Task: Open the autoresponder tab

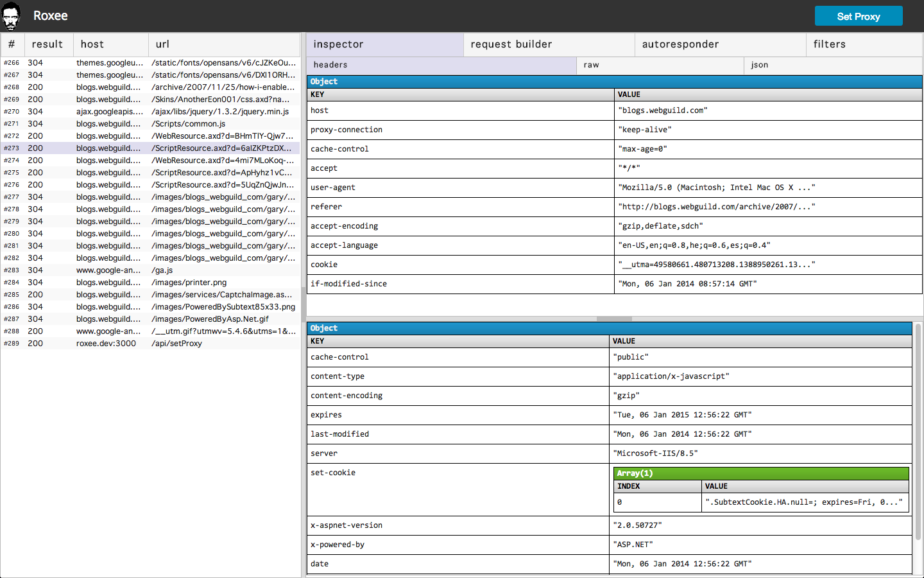Action: coord(721,44)
